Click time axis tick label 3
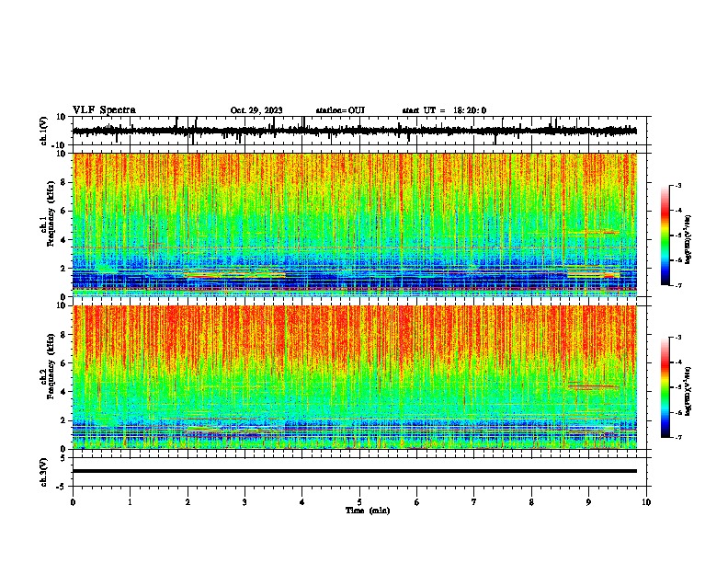Viewport: 728px width, 563px height. pyautogui.click(x=245, y=502)
